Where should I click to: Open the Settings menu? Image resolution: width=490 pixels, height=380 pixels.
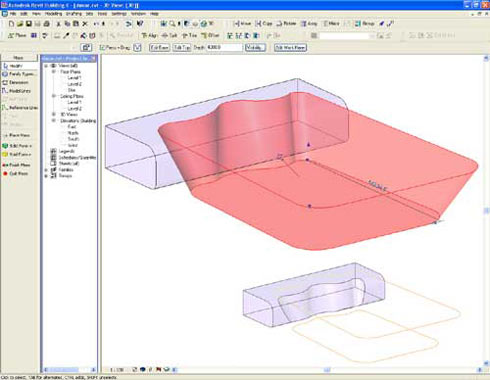point(119,14)
